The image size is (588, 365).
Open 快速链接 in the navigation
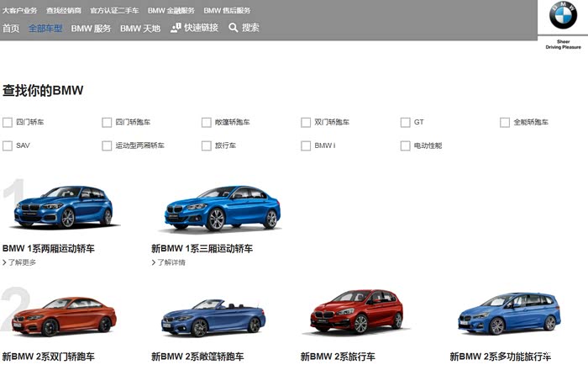pos(201,28)
